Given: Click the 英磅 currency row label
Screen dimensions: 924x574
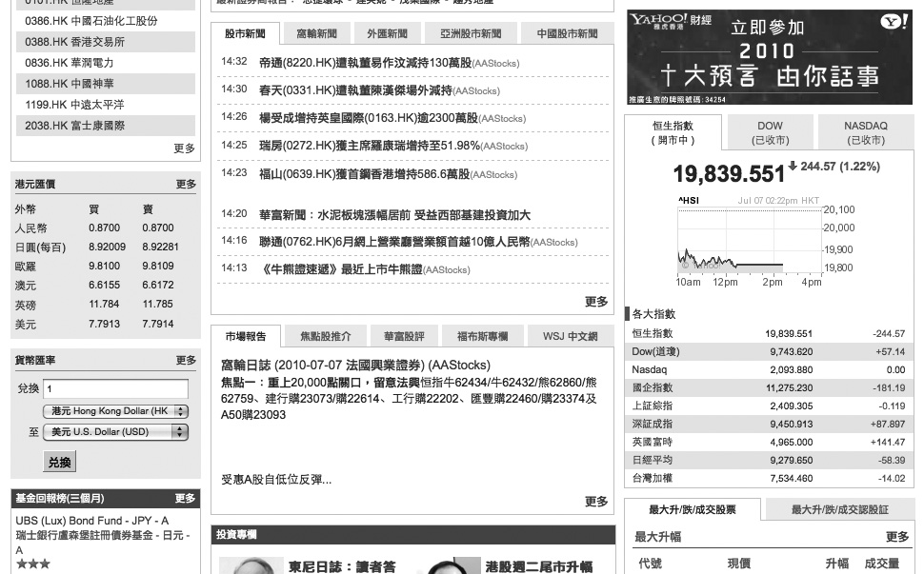Looking at the screenshot, I should (26, 305).
